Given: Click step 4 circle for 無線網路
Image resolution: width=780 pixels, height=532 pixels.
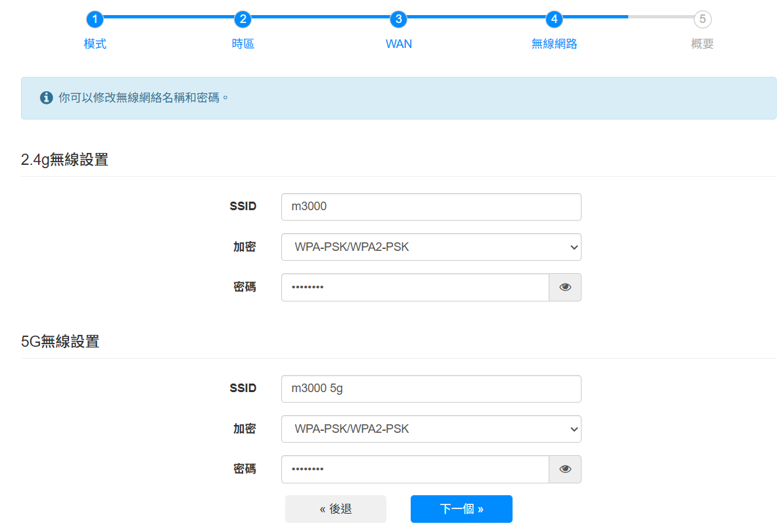Looking at the screenshot, I should tap(554, 19).
